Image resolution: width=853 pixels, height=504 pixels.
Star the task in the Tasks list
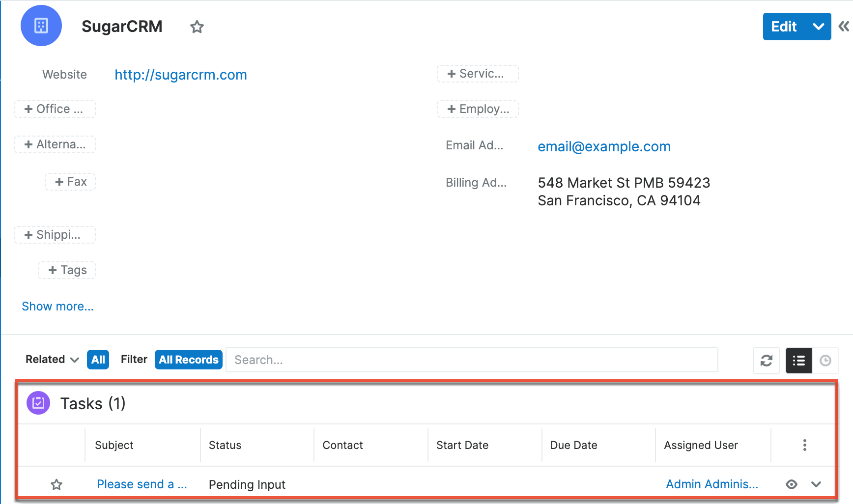coord(57,484)
